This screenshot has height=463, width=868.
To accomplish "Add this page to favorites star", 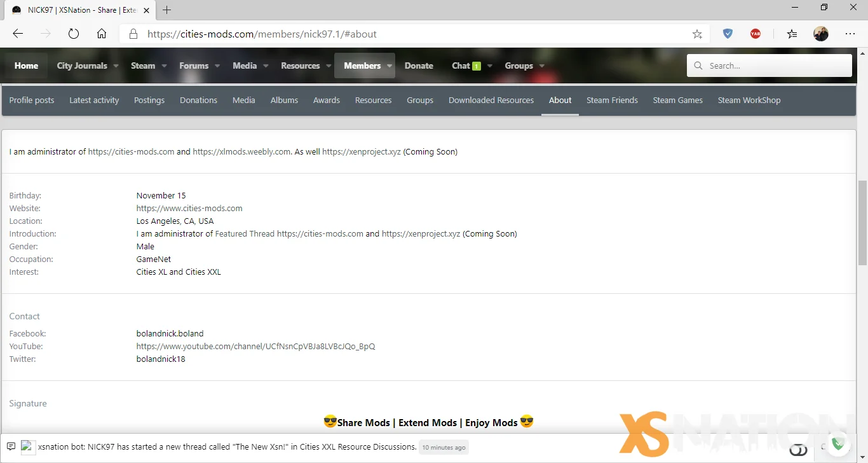I will coord(697,34).
